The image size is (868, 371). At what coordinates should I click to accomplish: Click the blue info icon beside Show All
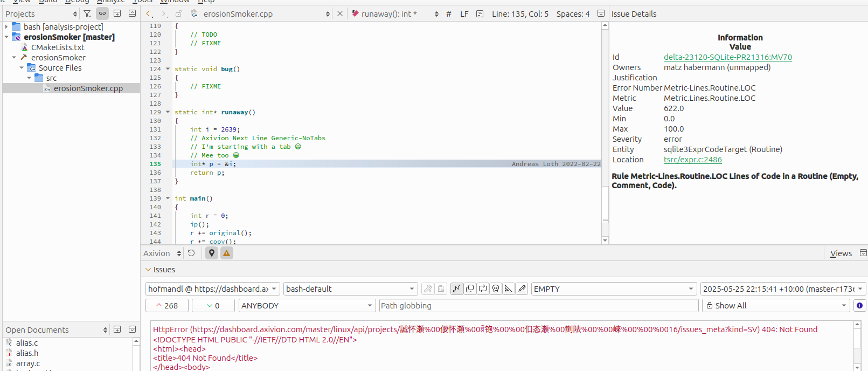(859, 306)
